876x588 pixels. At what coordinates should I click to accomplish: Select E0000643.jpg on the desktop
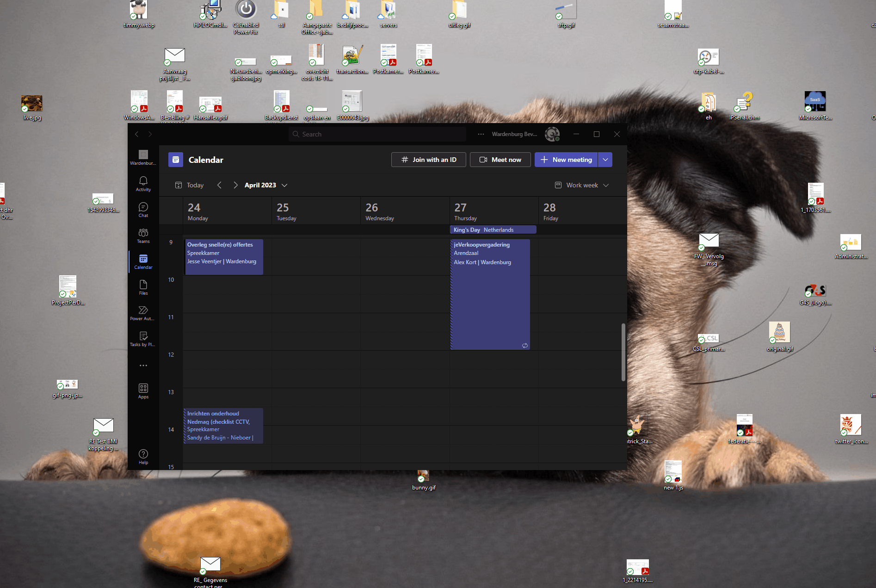(x=352, y=105)
